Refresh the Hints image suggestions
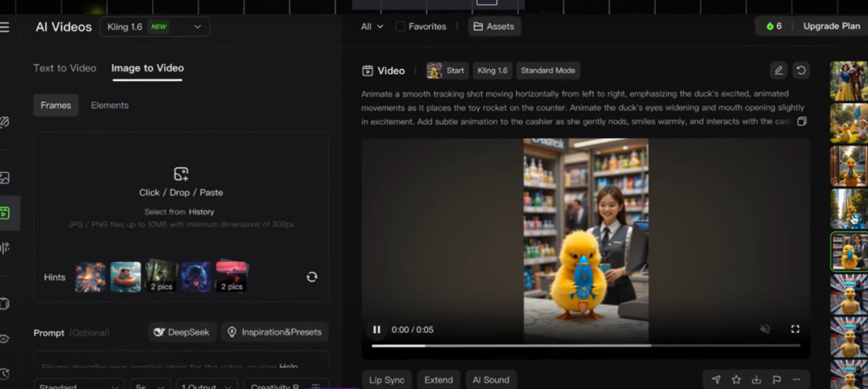The width and height of the screenshot is (868, 389). [x=312, y=276]
